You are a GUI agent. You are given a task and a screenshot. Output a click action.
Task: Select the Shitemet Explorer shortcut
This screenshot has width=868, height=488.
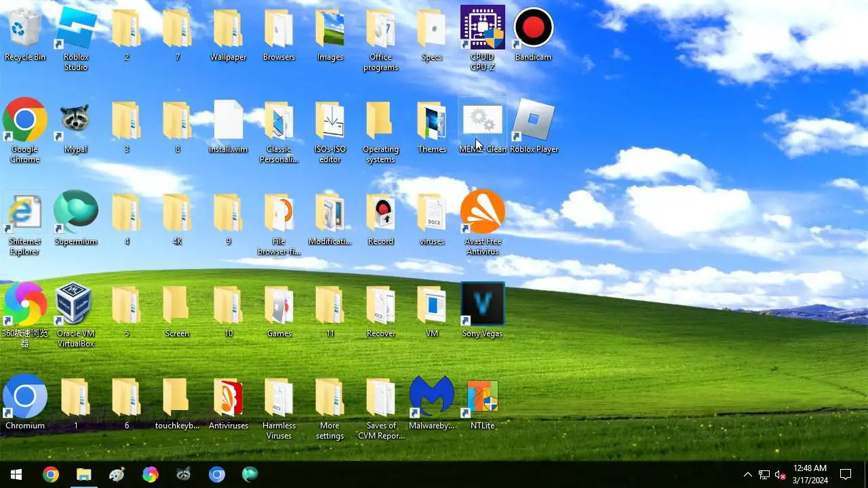25,223
